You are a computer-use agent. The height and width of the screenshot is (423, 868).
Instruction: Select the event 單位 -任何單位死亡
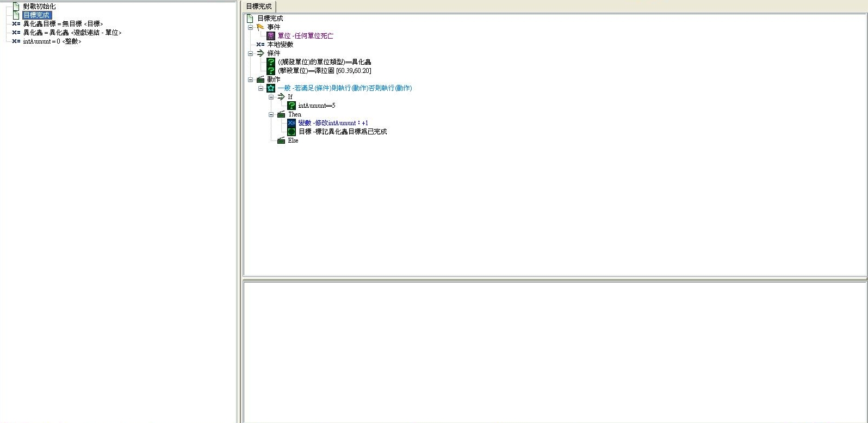(306, 36)
